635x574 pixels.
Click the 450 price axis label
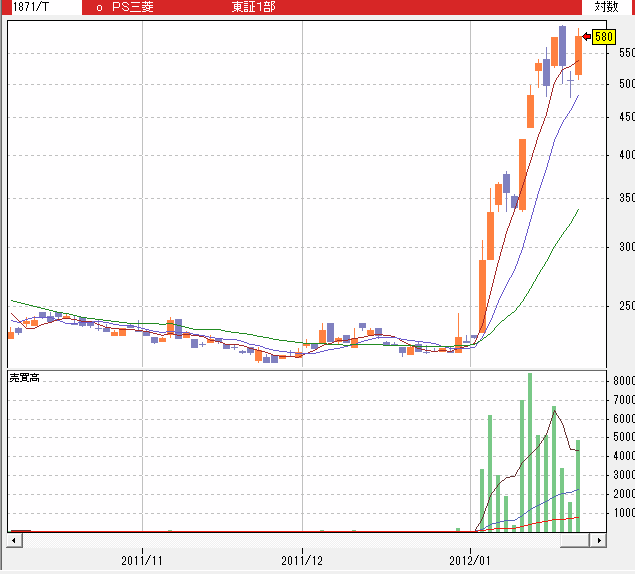tap(627, 117)
